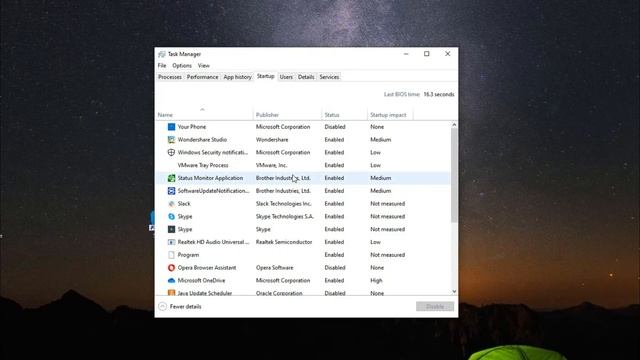Image resolution: width=640 pixels, height=360 pixels.
Task: Click the Realtek Semiconductor publisher cell
Action: click(x=284, y=242)
